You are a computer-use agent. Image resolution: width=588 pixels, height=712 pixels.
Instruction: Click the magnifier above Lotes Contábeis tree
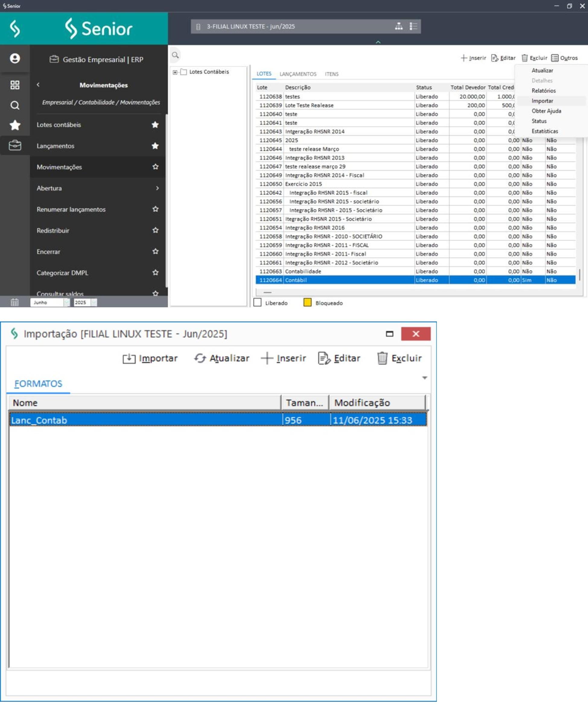tap(175, 55)
